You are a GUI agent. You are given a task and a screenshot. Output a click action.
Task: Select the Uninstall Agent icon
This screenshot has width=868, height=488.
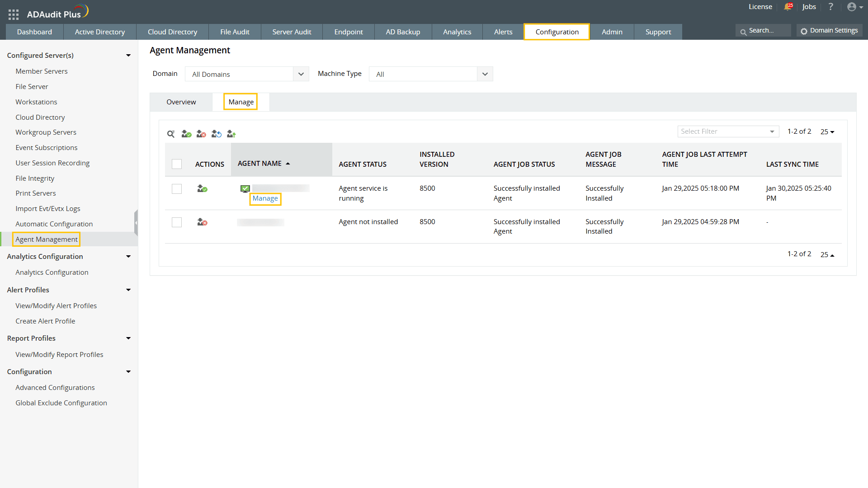[201, 134]
